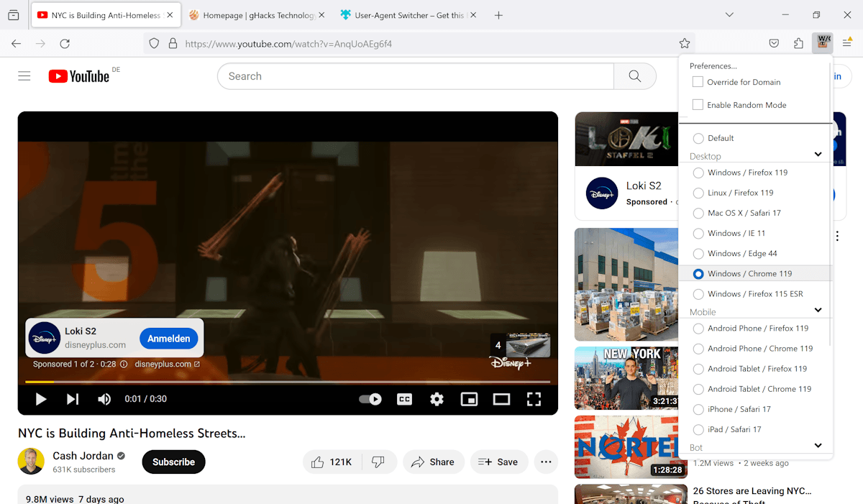Bookmark this page with star icon
The image size is (863, 504).
pos(685,44)
